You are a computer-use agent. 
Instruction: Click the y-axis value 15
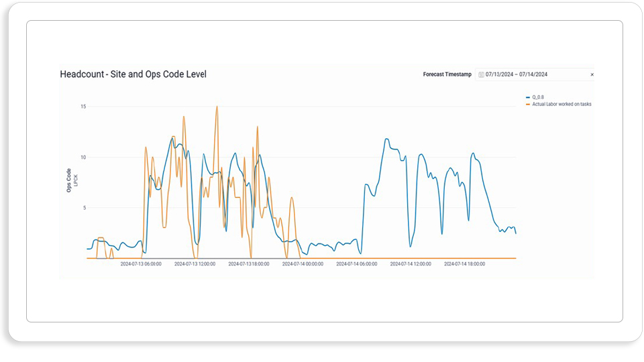tap(83, 107)
